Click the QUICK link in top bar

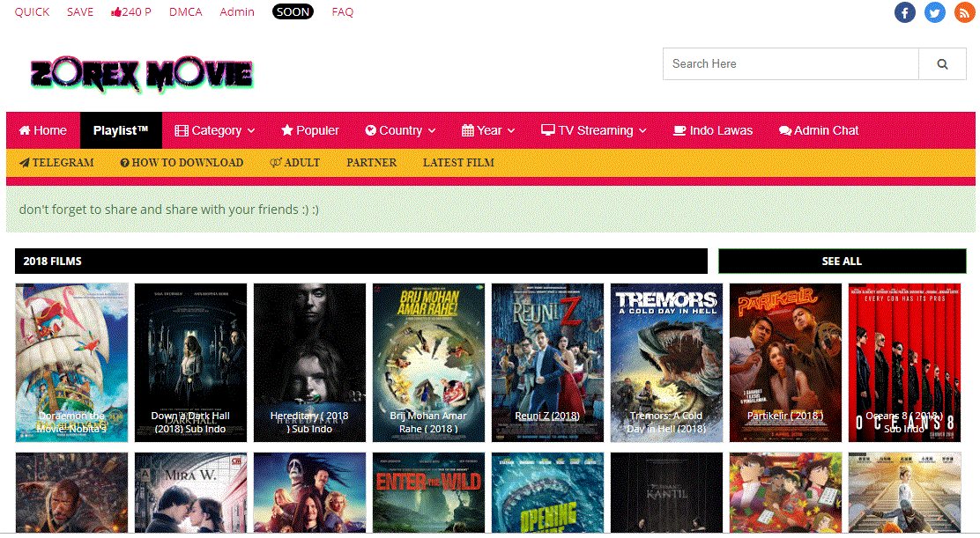[32, 11]
